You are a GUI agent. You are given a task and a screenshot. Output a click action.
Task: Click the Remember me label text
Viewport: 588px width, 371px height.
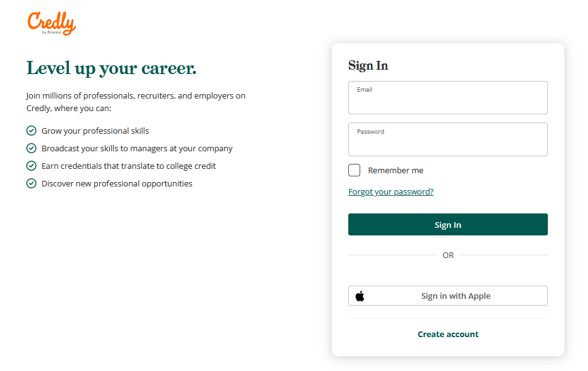395,170
